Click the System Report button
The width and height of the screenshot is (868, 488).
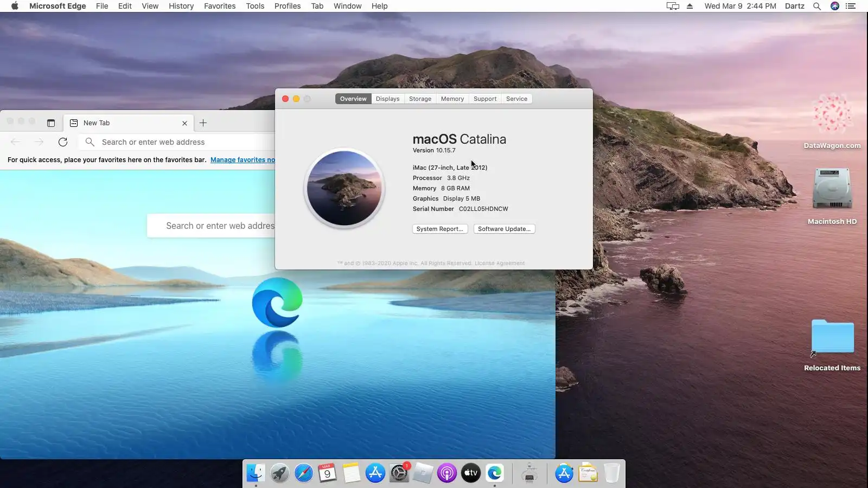pyautogui.click(x=440, y=229)
